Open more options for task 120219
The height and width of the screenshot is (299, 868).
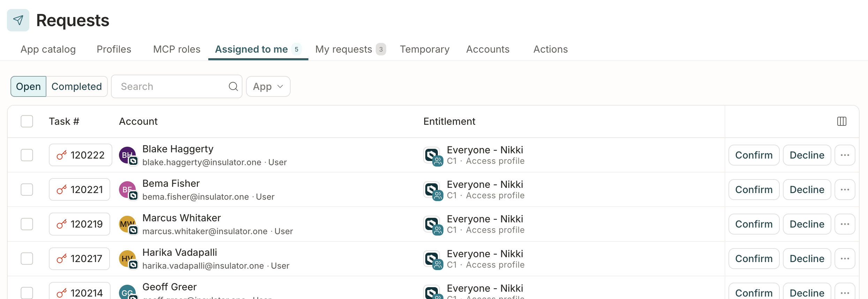coord(845,224)
